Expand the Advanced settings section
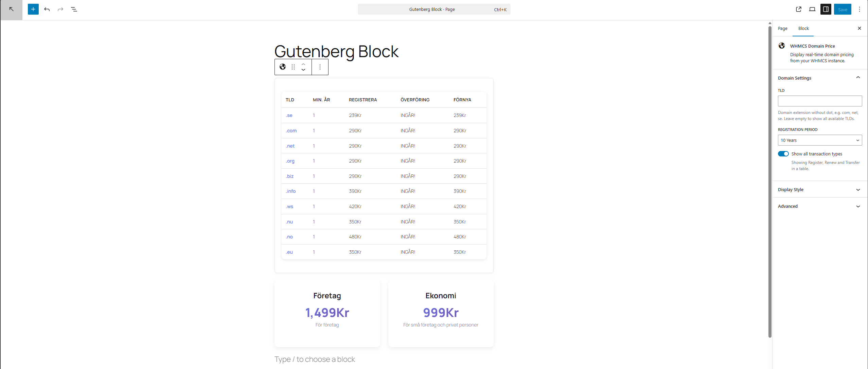868x369 pixels. pos(819,206)
